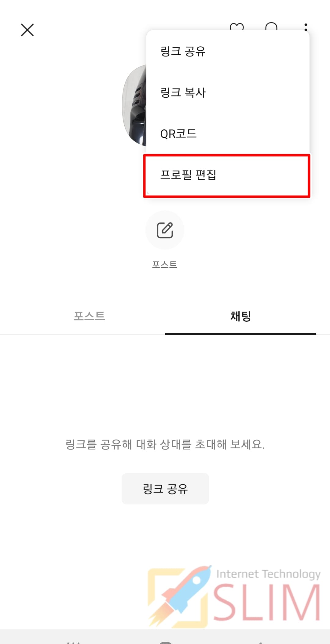
Task: Open the chat bubble icon
Action: (271, 26)
